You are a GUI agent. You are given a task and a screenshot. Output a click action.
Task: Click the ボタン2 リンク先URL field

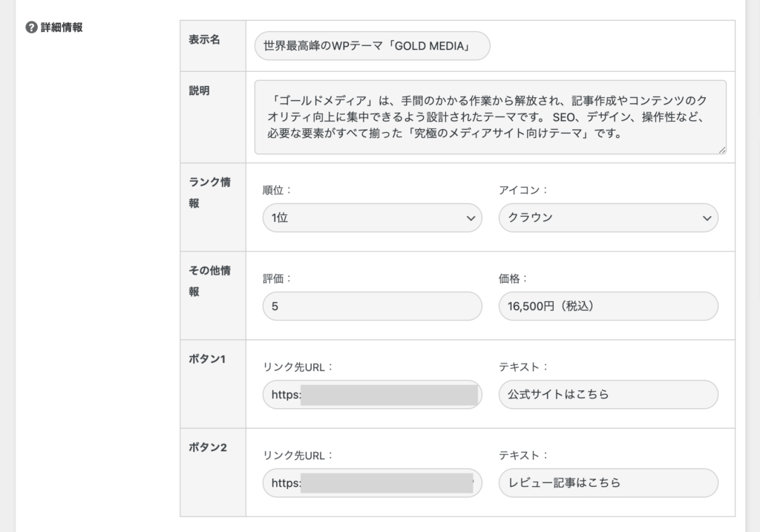pyautogui.click(x=373, y=482)
